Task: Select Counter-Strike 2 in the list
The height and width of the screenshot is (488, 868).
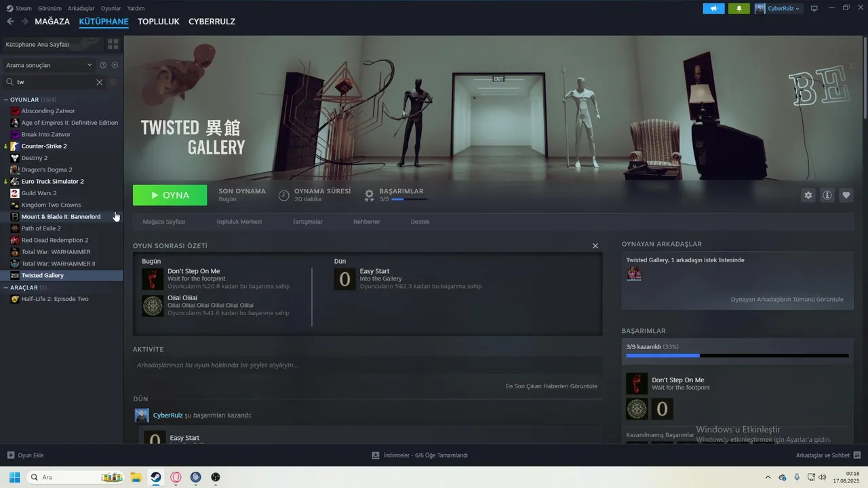Action: 44,146
